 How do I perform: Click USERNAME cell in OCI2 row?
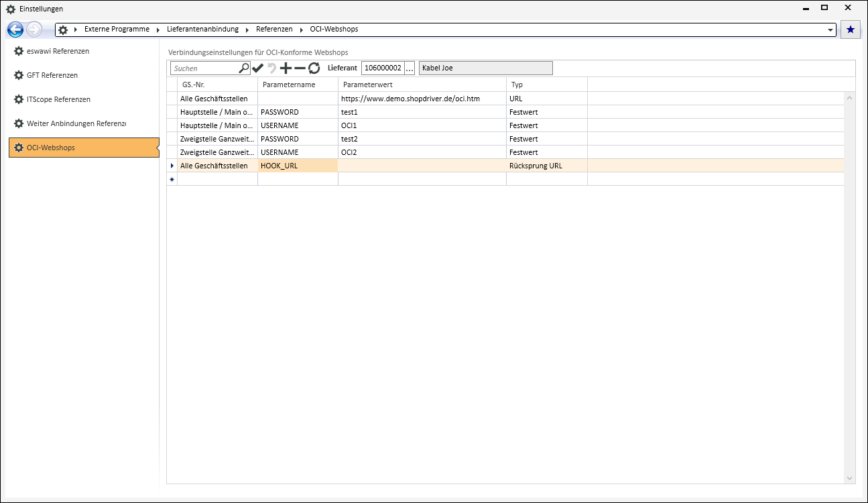coord(298,152)
